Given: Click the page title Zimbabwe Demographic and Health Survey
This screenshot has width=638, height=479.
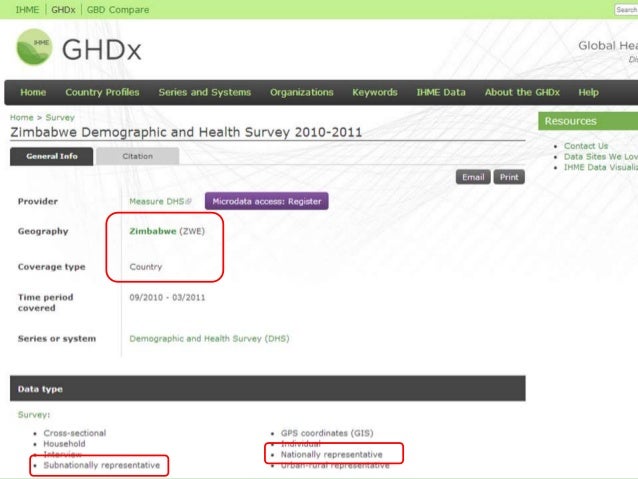Looking at the screenshot, I should 186,132.
